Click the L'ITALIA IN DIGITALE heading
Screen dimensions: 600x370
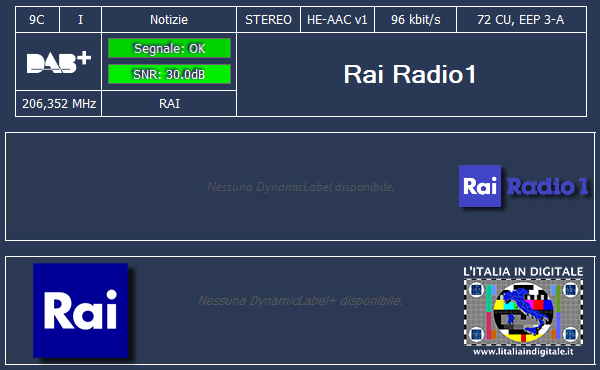point(523,272)
